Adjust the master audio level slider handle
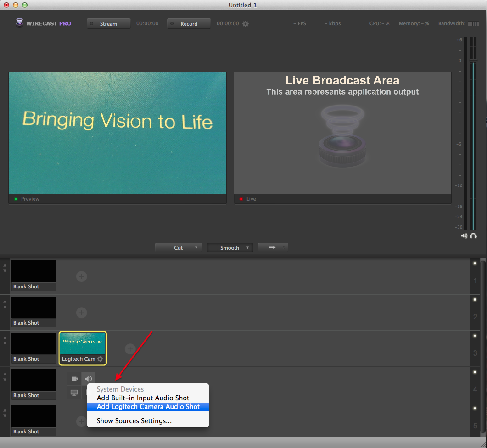 (473, 61)
